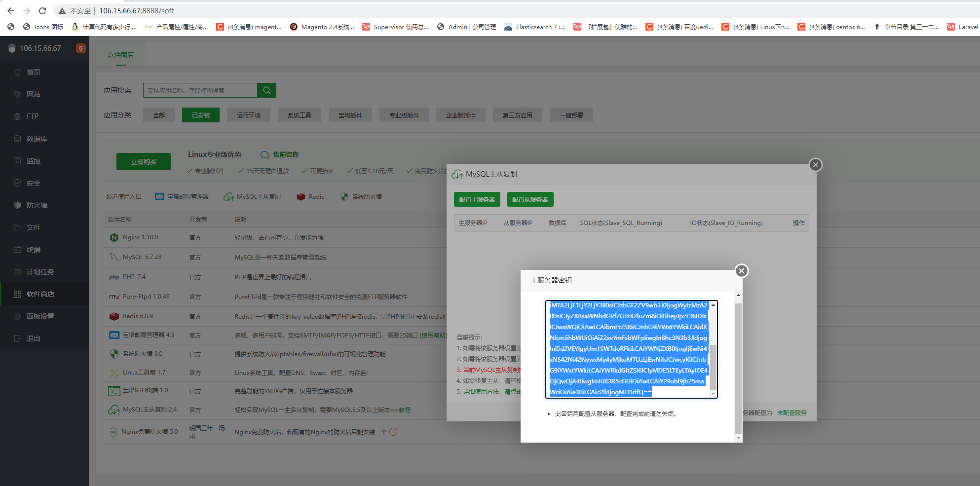Click the 教程 tutorial link

[x=405, y=410]
